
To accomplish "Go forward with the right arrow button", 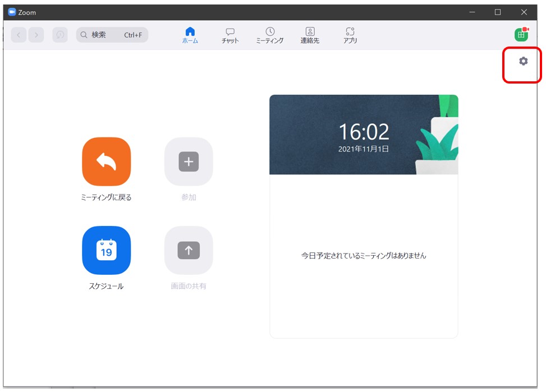I will 36,35.
